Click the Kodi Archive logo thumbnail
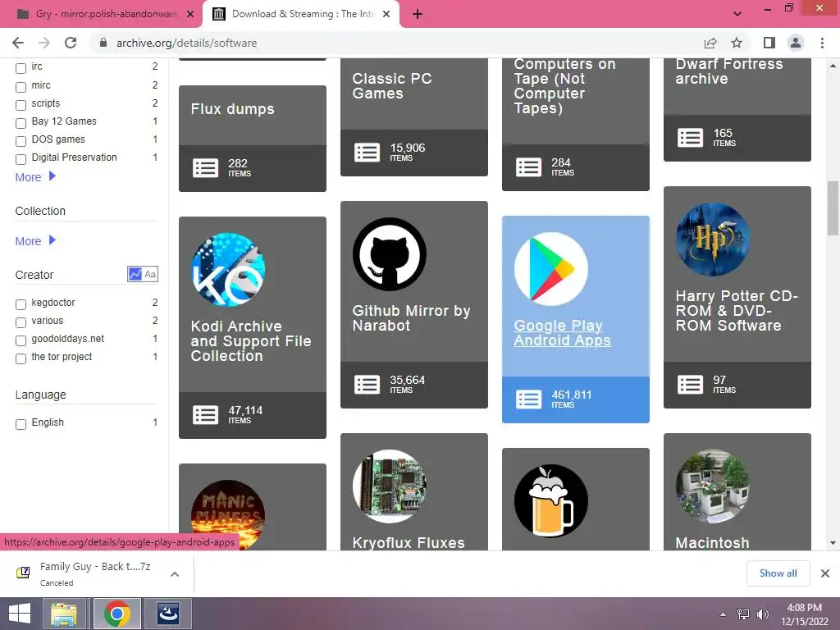Viewport: 840px width, 630px height. [228, 269]
